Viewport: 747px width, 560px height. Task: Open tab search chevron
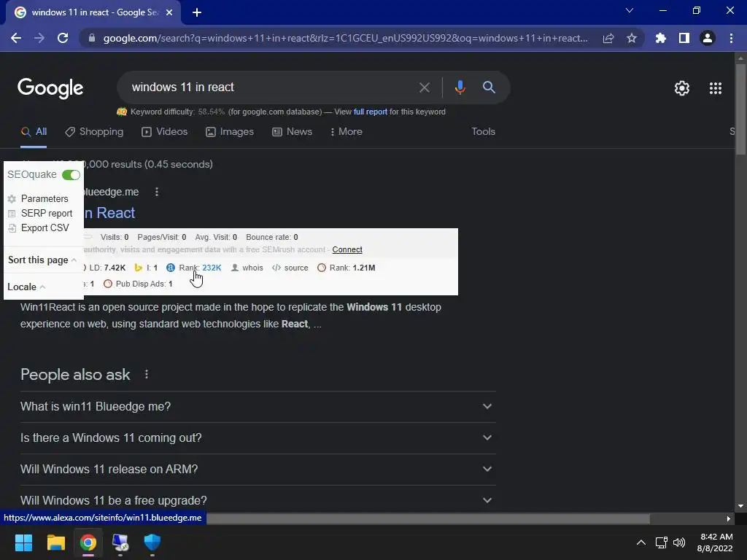(630, 10)
